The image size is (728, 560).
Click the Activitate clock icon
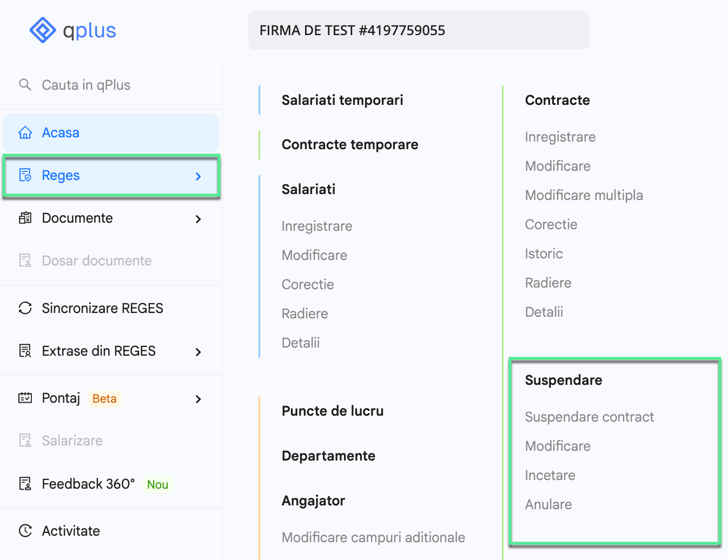(x=25, y=530)
